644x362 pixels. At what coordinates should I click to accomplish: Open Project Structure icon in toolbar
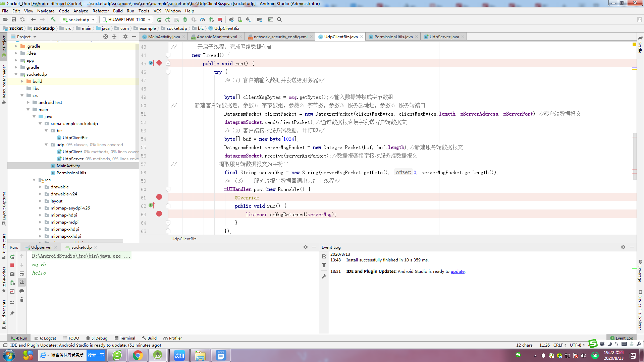click(260, 20)
